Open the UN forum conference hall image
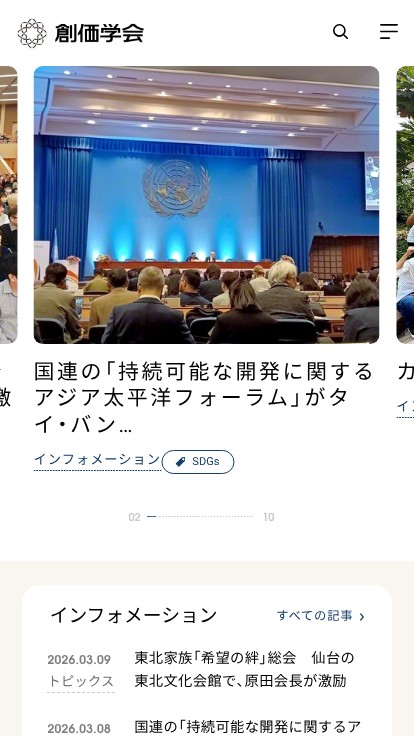The height and width of the screenshot is (736, 414). tap(207, 205)
